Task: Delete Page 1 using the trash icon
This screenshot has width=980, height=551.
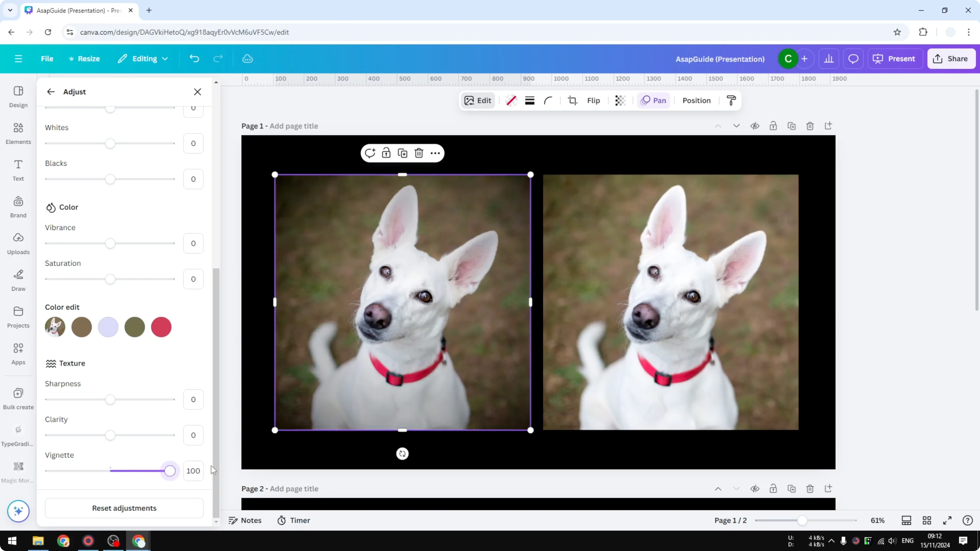Action: tap(810, 126)
